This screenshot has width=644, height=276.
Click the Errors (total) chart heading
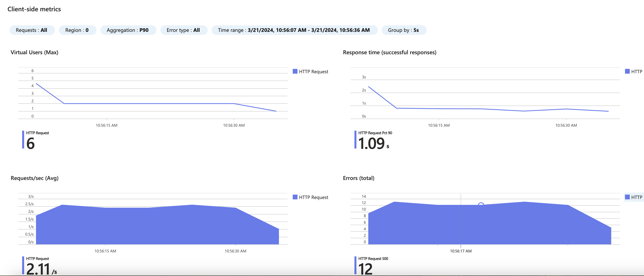point(359,178)
